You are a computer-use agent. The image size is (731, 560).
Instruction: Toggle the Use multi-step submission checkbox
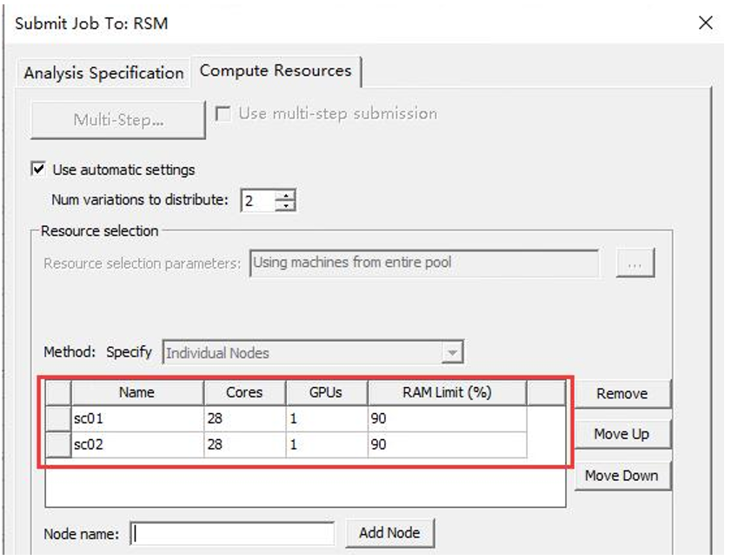coord(223,115)
